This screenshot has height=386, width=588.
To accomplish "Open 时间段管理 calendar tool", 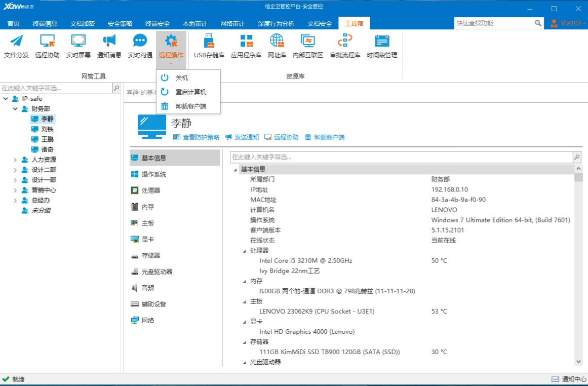I will [382, 46].
